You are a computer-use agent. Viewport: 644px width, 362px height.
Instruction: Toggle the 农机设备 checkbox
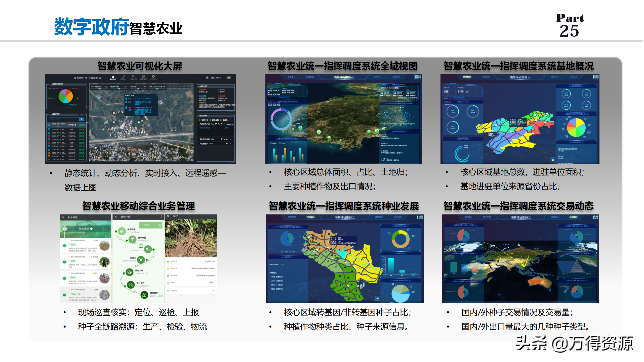210,120
